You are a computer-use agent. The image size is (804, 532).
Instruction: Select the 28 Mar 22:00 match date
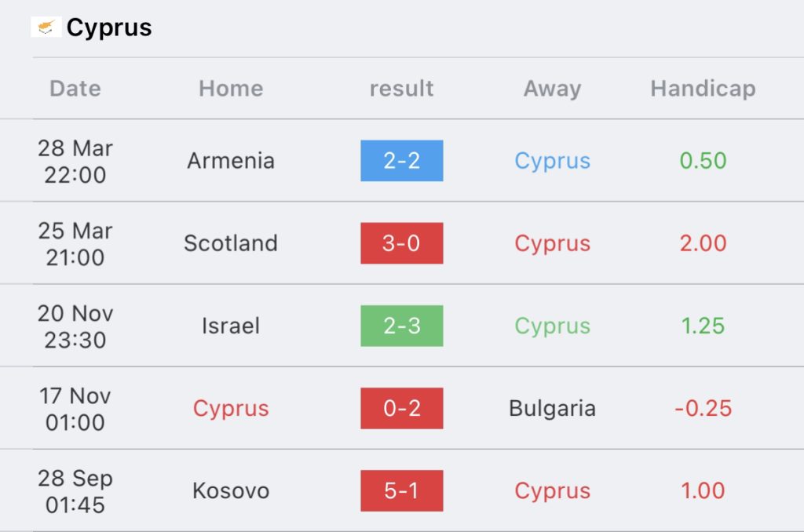coord(75,161)
